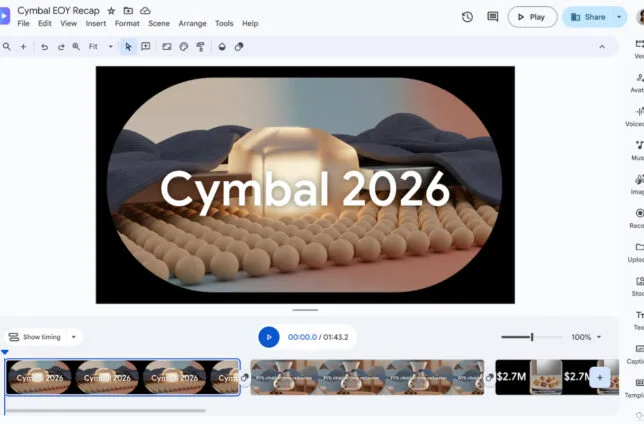Image resolution: width=644 pixels, height=424 pixels.
Task: Open the Music sidebar panel
Action: coord(638,150)
